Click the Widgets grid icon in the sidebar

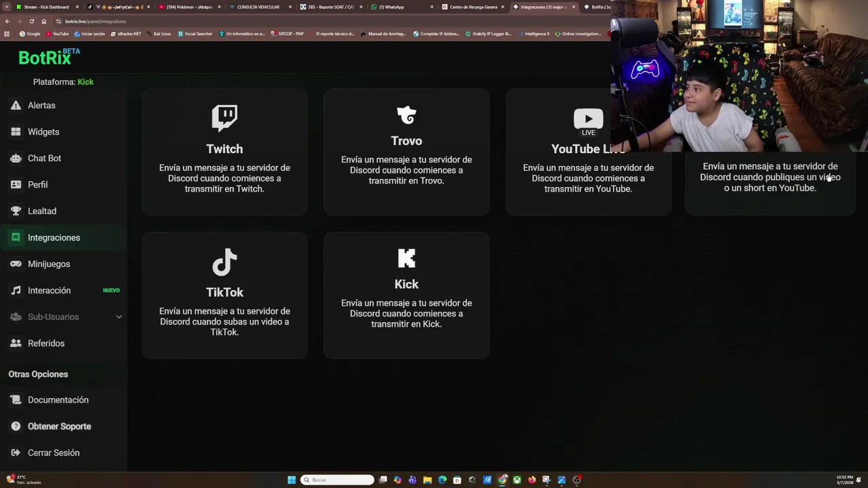16,131
